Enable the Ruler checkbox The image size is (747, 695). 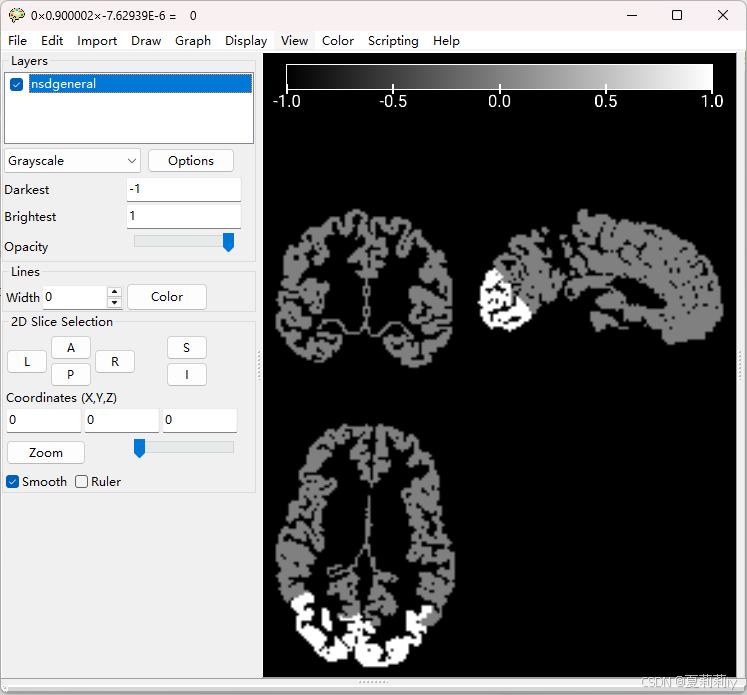point(81,482)
